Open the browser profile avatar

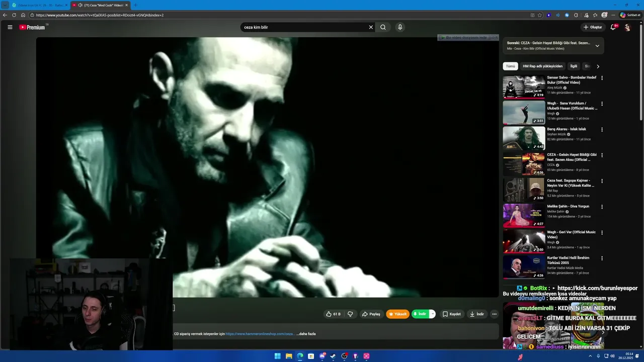604,15
